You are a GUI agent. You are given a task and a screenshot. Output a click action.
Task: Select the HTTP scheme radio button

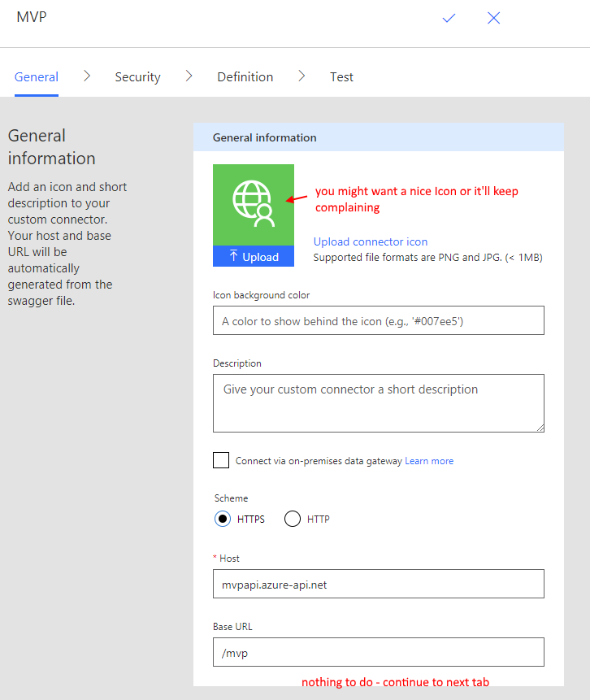click(293, 520)
